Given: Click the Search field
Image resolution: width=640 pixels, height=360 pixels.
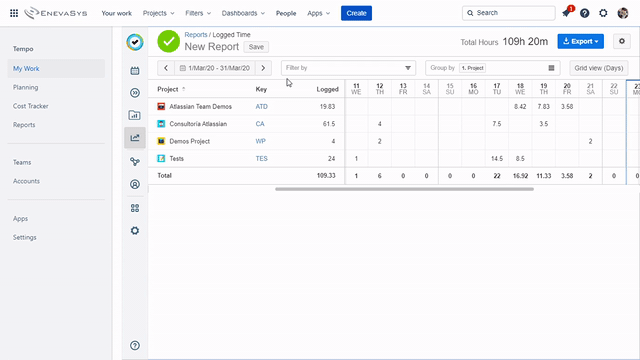Looking at the screenshot, I should (x=509, y=13).
